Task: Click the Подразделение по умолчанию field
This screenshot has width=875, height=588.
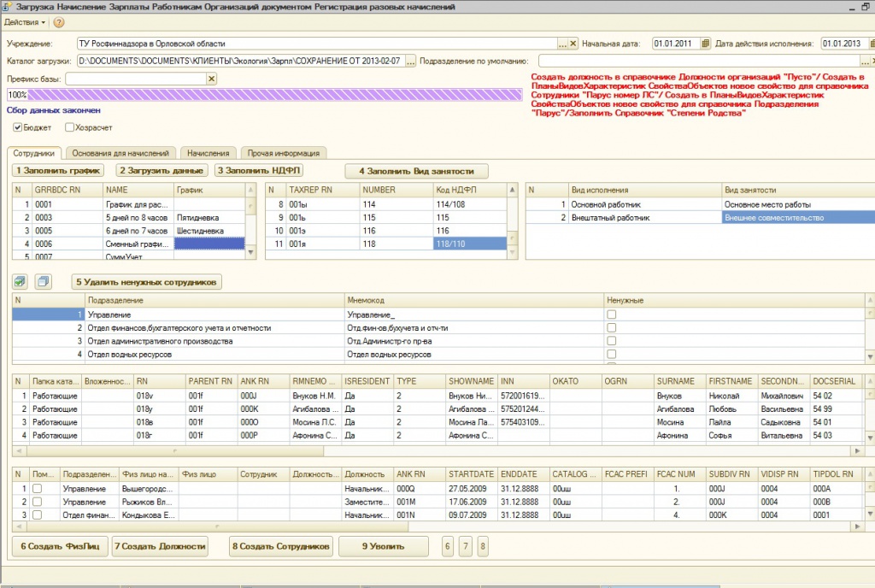Action: pos(699,62)
